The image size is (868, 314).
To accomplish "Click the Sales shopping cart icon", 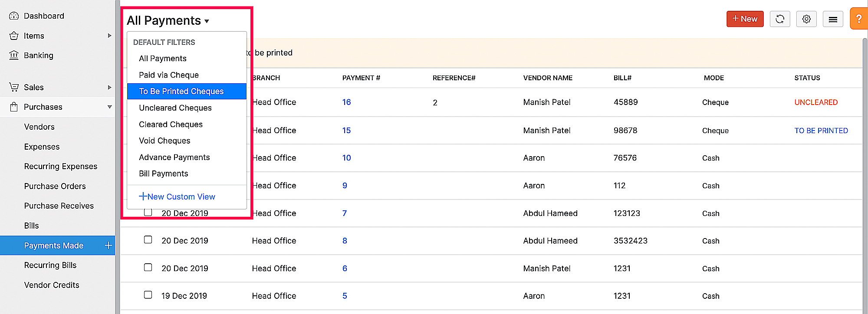I will tap(14, 87).
